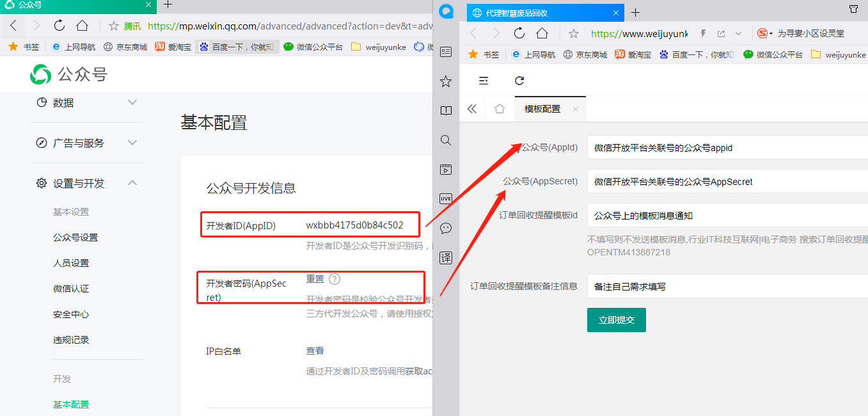
Task: Open 公众号设置 in the sidebar
Action: 75,237
